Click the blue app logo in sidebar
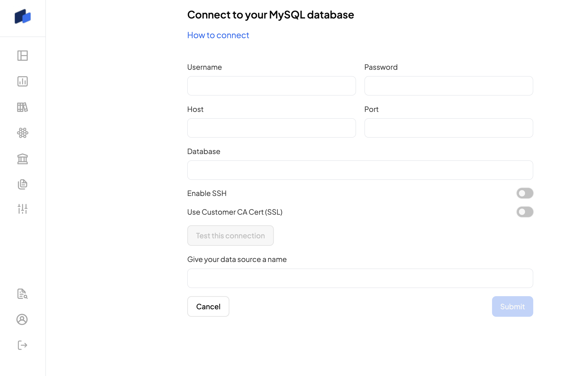The height and width of the screenshot is (376, 588). (x=22, y=16)
